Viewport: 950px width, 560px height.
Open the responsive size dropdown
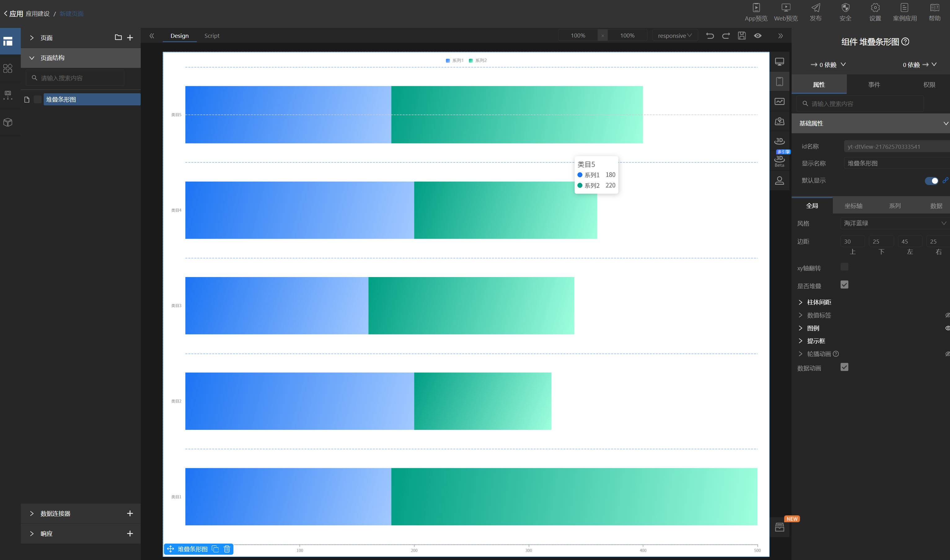coord(674,35)
